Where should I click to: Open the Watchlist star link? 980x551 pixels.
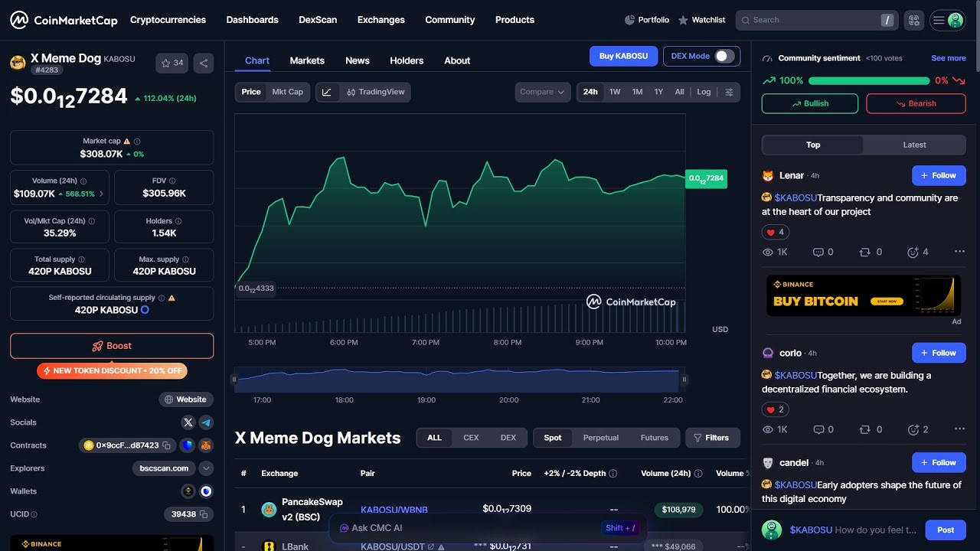tap(701, 20)
